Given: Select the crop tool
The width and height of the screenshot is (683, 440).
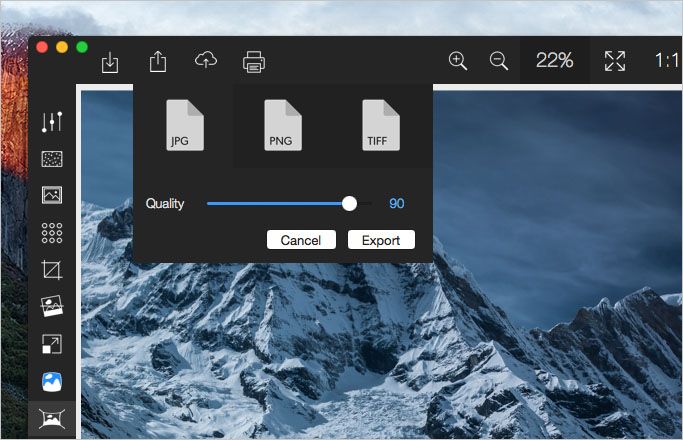Looking at the screenshot, I should [52, 270].
